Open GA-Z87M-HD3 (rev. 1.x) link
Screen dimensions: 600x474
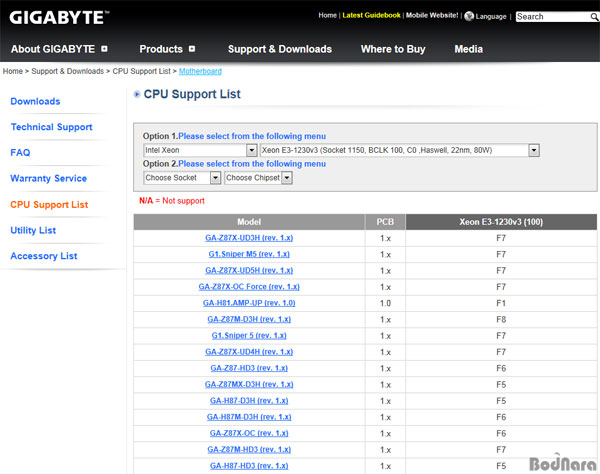click(x=249, y=449)
